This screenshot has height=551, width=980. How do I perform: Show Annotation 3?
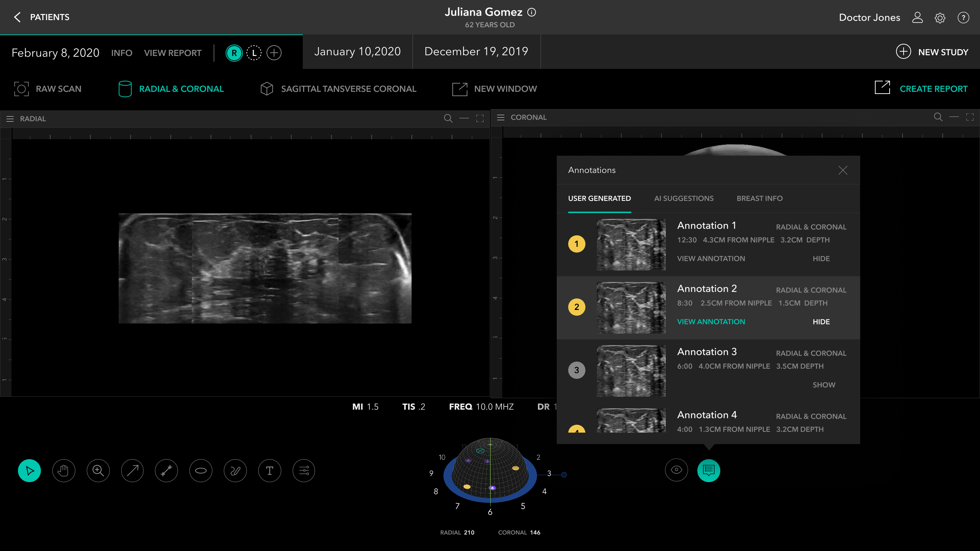pyautogui.click(x=824, y=385)
